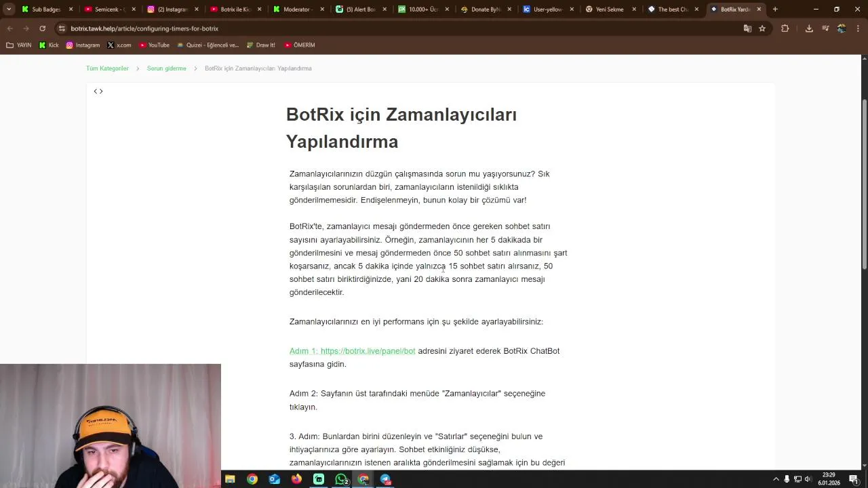Open a new browser tab
This screenshot has height=488, width=868.
pos(775,9)
